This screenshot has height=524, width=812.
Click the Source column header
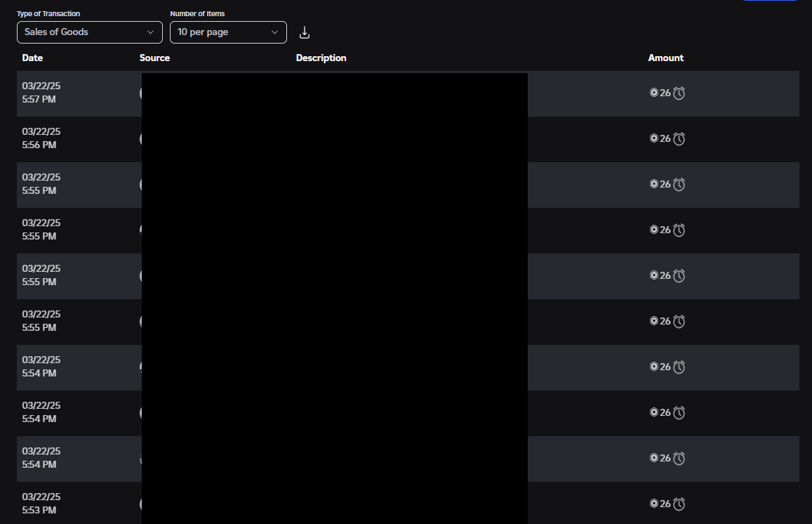[x=154, y=58]
